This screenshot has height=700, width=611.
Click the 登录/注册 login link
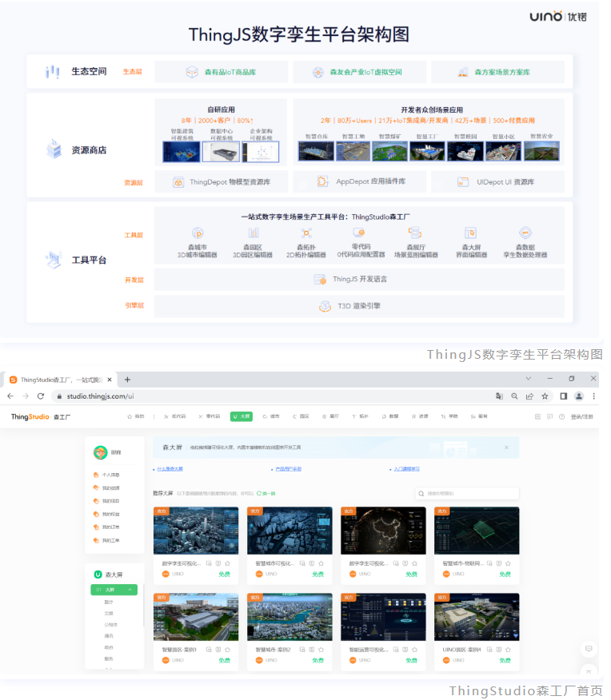581,416
